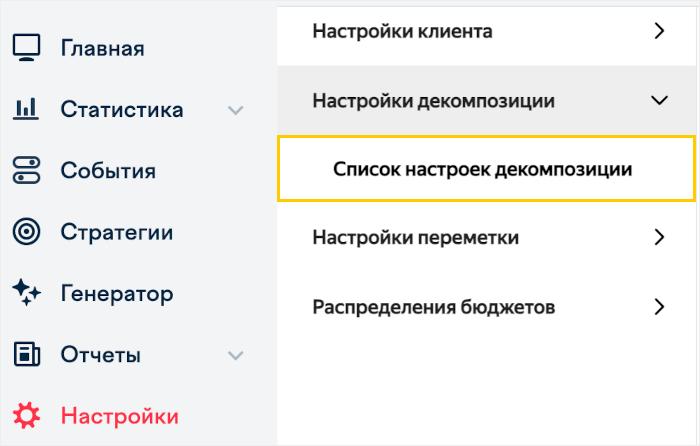
Task: Click the red gear Настройки icon
Action: pyautogui.click(x=26, y=416)
